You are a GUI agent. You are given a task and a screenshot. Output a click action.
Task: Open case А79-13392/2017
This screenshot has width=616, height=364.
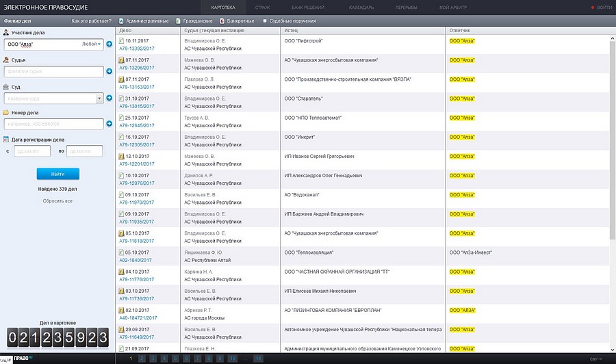(x=137, y=49)
